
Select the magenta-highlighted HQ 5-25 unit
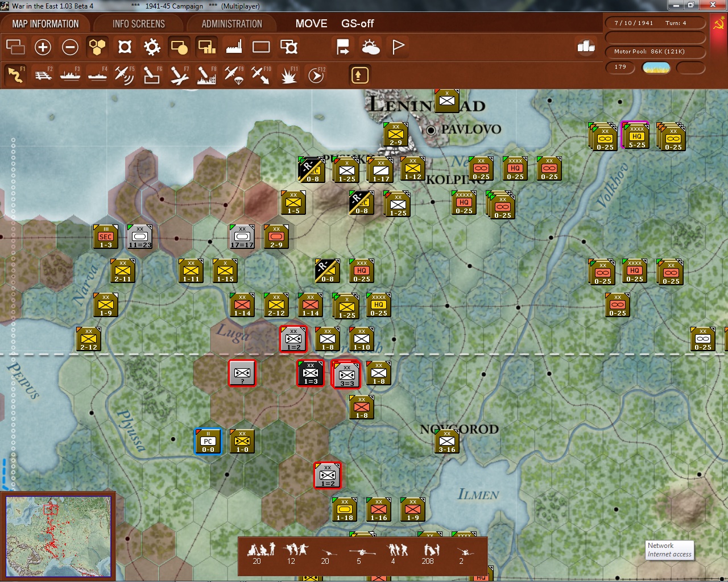click(x=636, y=136)
